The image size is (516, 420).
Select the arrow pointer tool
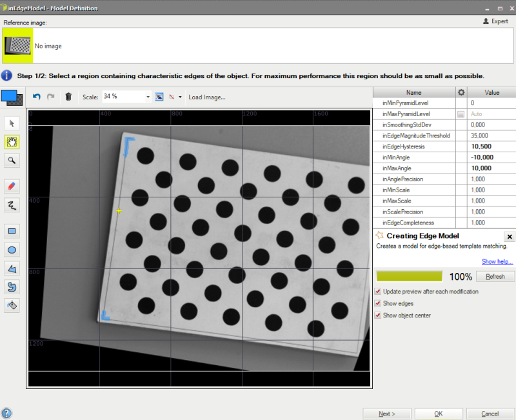pos(12,123)
